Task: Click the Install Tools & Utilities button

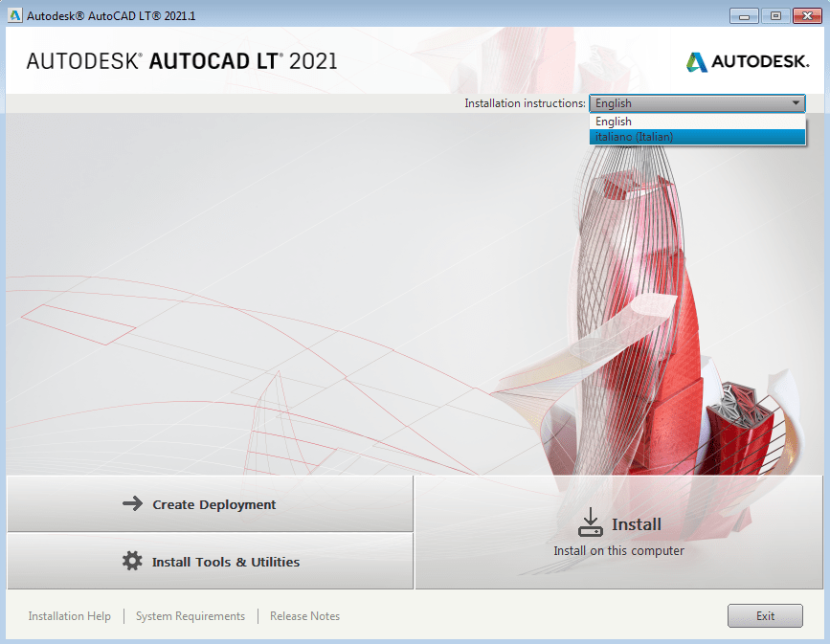Action: [x=211, y=562]
